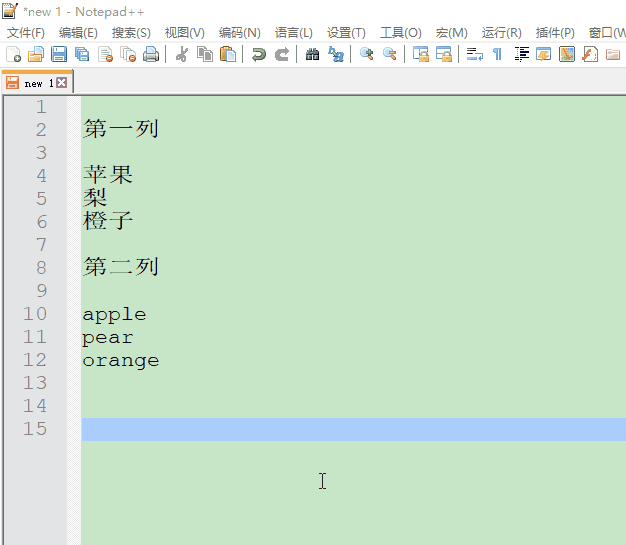Zoom out using the magnifier minus icon

[390, 54]
